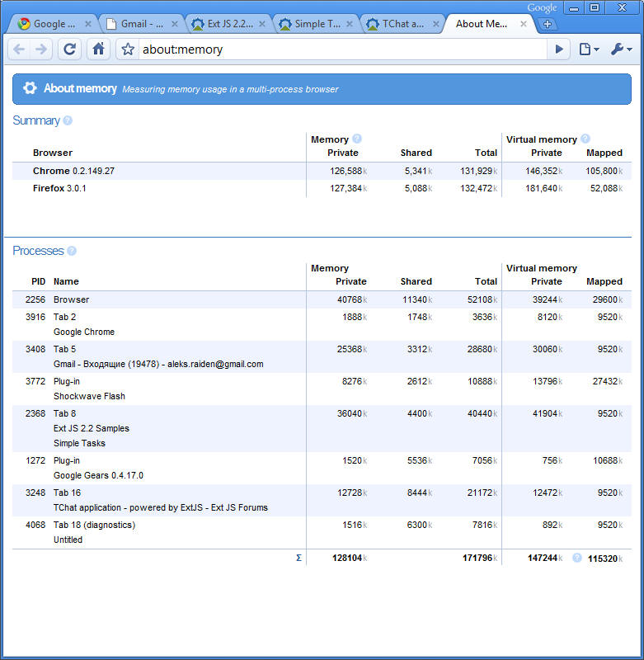The width and height of the screenshot is (644, 660).
Task: Switch to the Gmail tab
Action: [x=141, y=24]
